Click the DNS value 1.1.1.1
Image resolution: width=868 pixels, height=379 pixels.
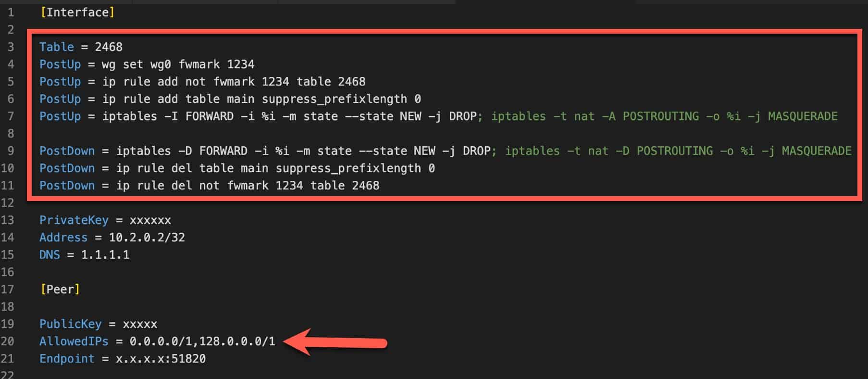105,255
